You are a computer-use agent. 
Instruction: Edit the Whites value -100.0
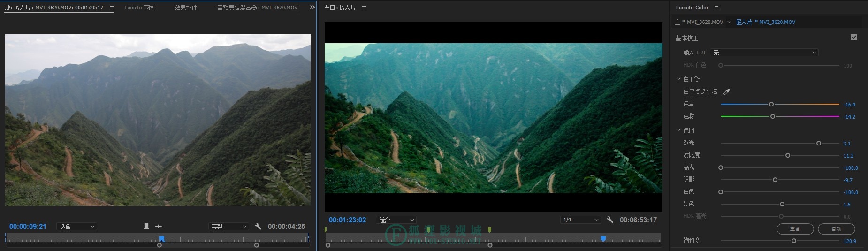[851, 192]
